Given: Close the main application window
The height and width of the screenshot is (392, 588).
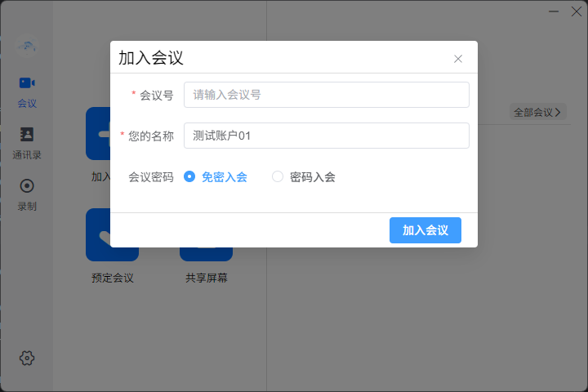Looking at the screenshot, I should 575,11.
